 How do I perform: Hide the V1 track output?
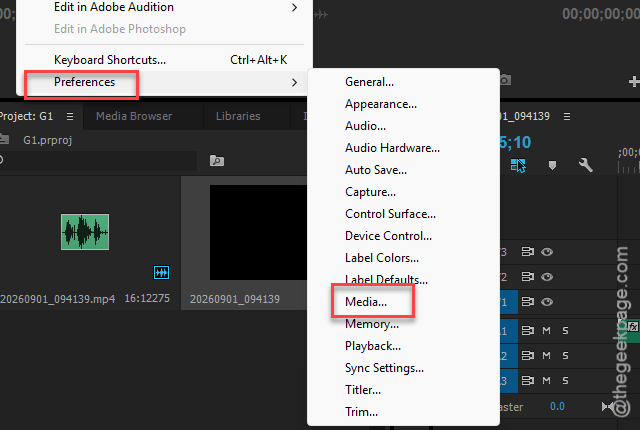pyautogui.click(x=547, y=302)
